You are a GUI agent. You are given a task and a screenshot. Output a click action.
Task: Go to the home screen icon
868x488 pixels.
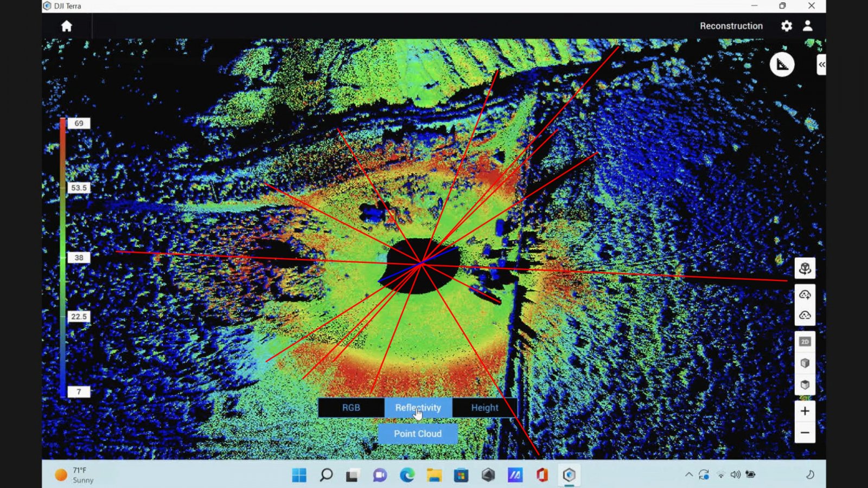66,26
